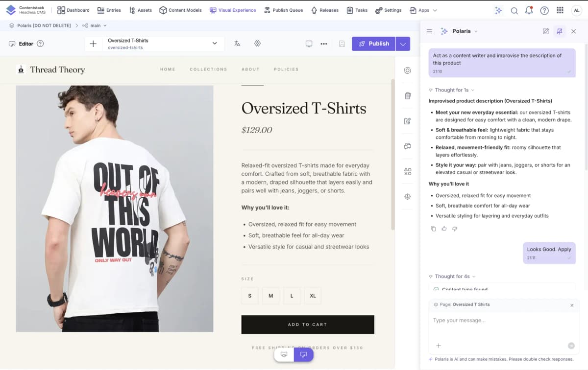The image size is (588, 370).
Task: Select size M option
Action: point(270,296)
